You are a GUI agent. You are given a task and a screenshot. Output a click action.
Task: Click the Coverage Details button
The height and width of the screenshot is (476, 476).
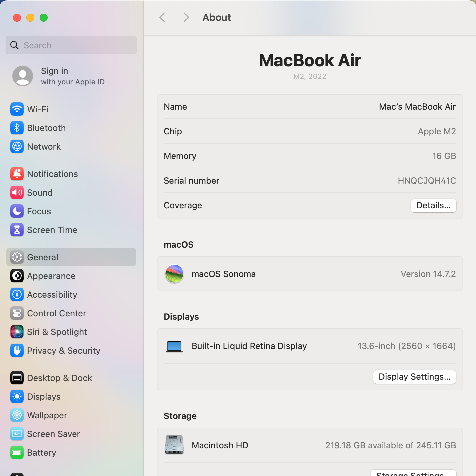coord(433,205)
